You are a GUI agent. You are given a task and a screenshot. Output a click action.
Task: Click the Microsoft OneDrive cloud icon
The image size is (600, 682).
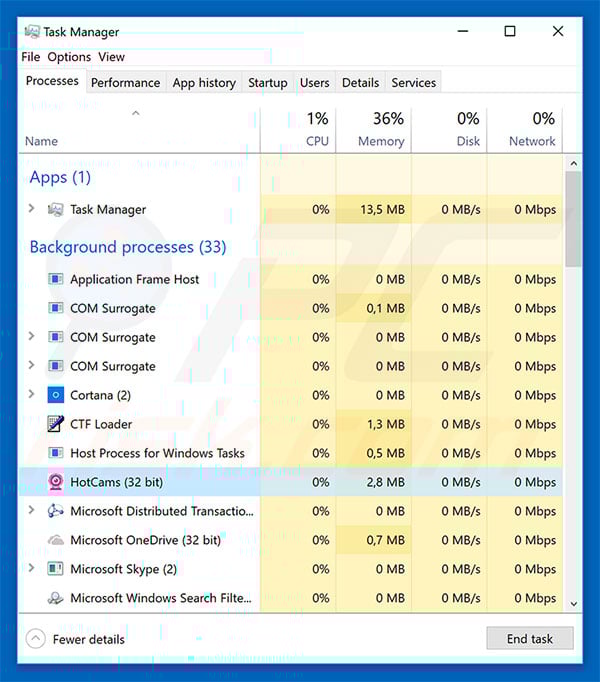coord(55,540)
